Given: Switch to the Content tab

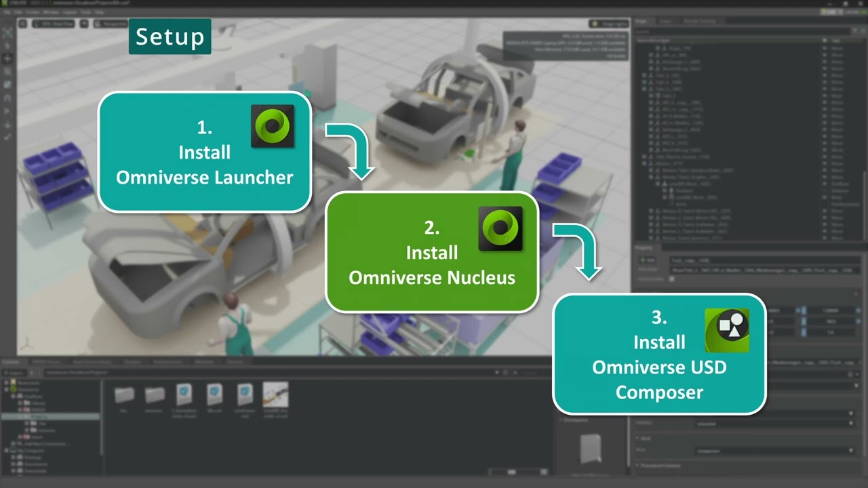Looking at the screenshot, I should [11, 362].
